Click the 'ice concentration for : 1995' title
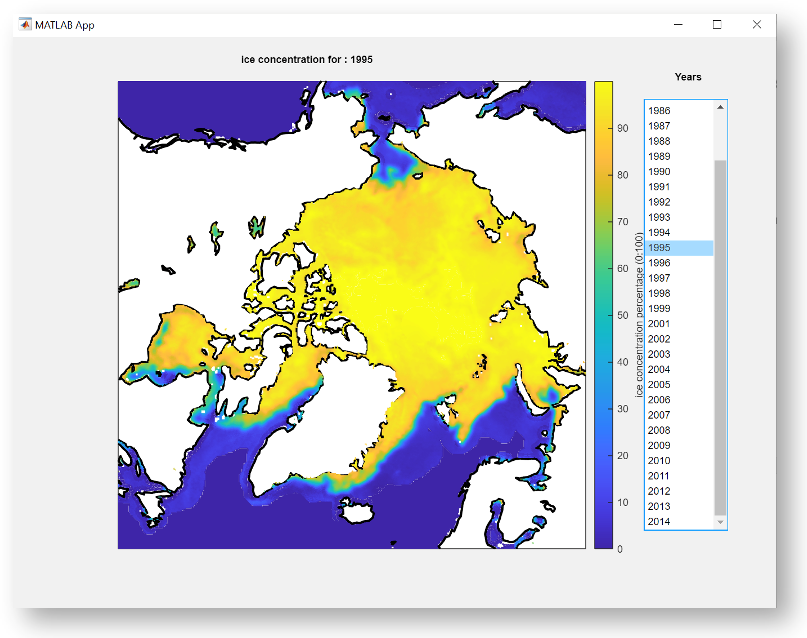 (x=307, y=60)
